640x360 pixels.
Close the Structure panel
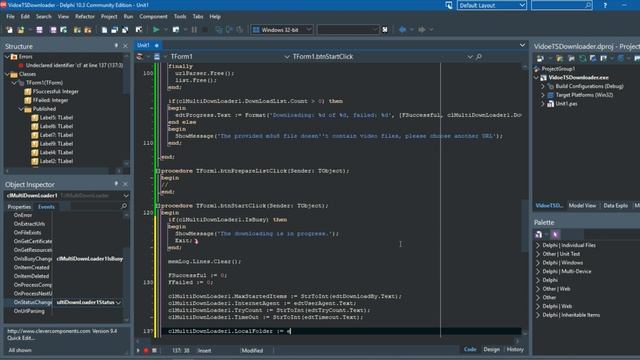point(125,46)
